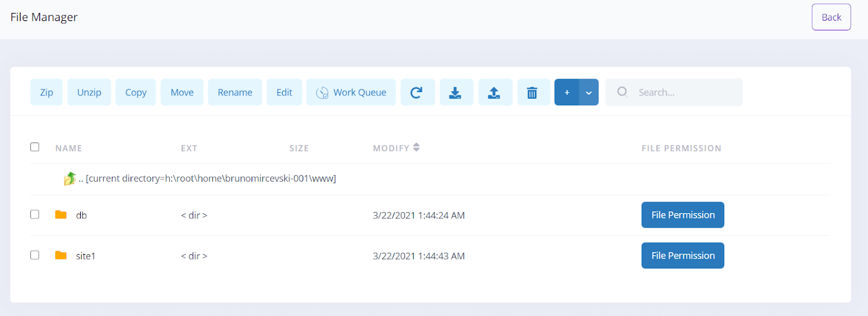
Task: Open File Permission for site1 folder
Action: point(682,255)
